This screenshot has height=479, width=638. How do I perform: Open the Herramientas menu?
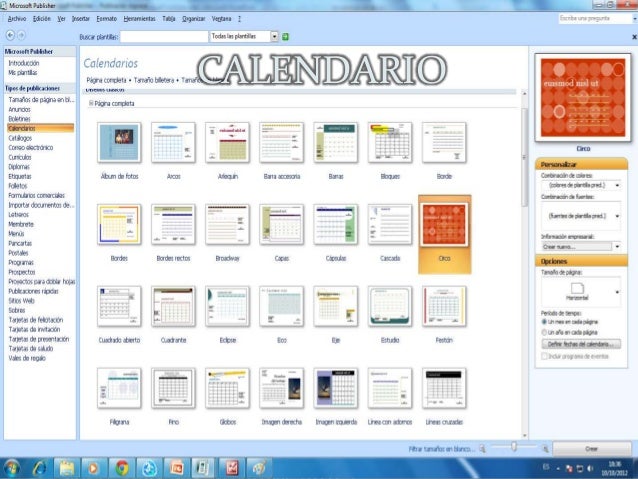pyautogui.click(x=140, y=19)
